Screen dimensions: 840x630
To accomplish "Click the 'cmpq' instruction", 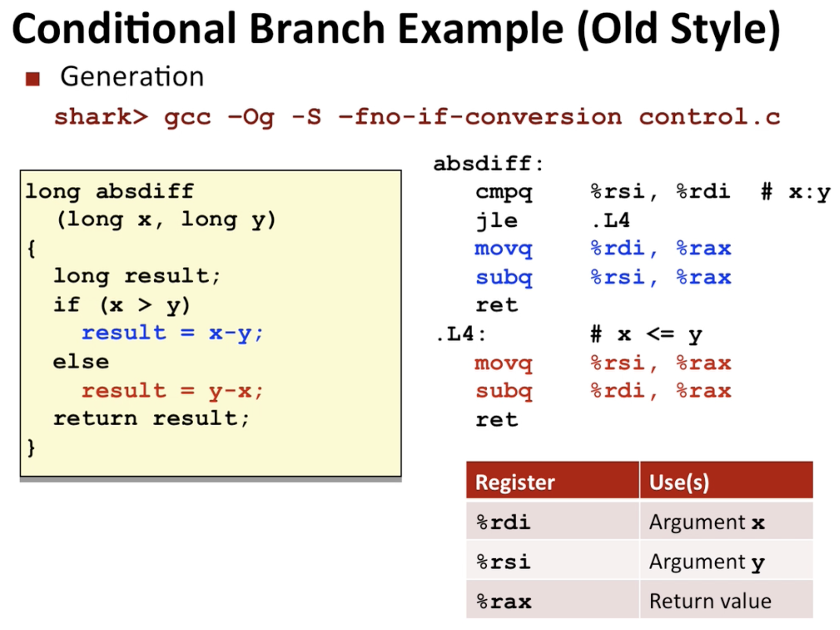I will coord(503,192).
